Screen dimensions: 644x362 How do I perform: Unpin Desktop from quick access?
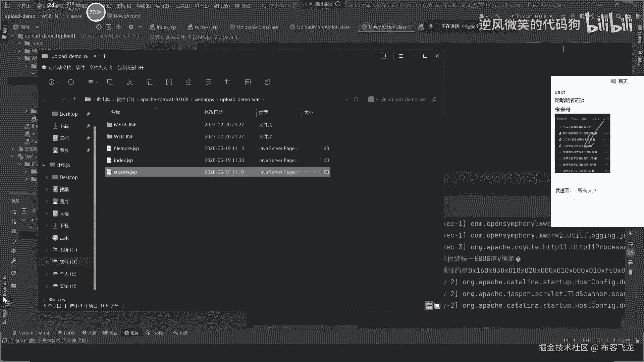(88, 114)
